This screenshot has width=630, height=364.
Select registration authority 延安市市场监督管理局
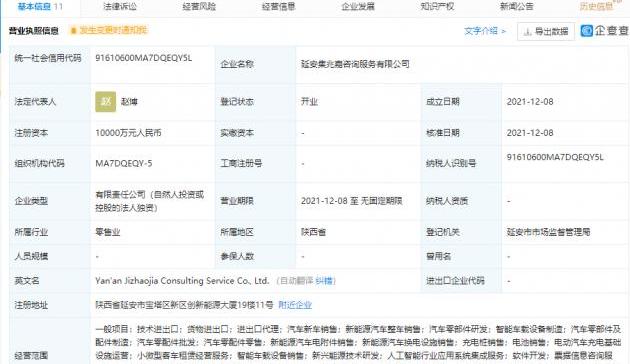(x=548, y=232)
